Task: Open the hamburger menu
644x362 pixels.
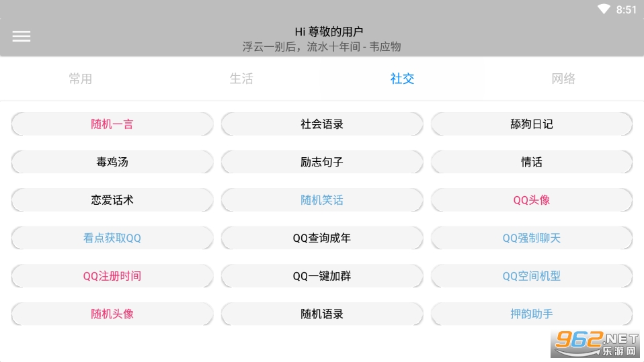Action: (22, 36)
